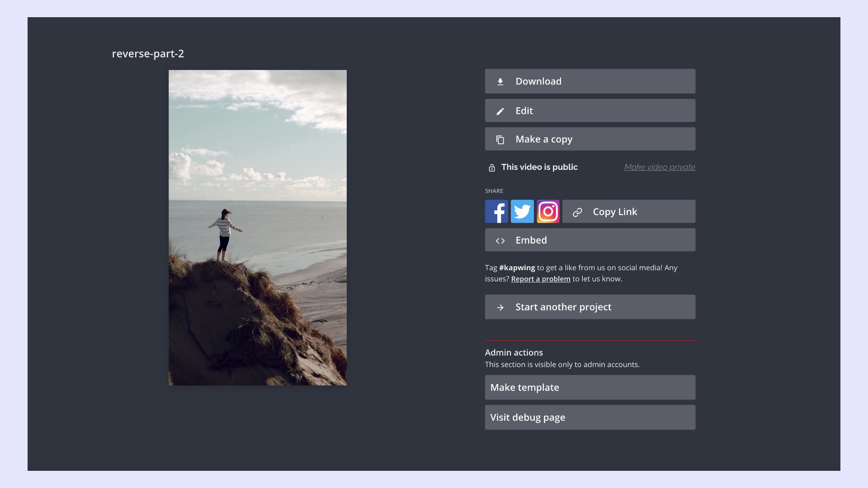This screenshot has height=488, width=868.
Task: Click the arrow icon on Start another project
Action: [500, 308]
